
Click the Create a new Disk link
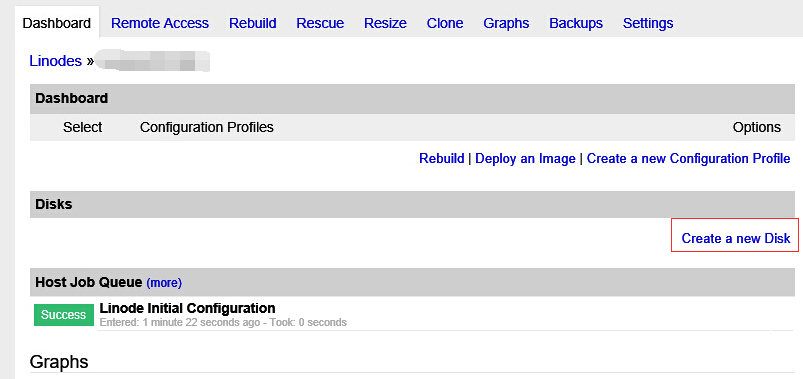click(736, 239)
